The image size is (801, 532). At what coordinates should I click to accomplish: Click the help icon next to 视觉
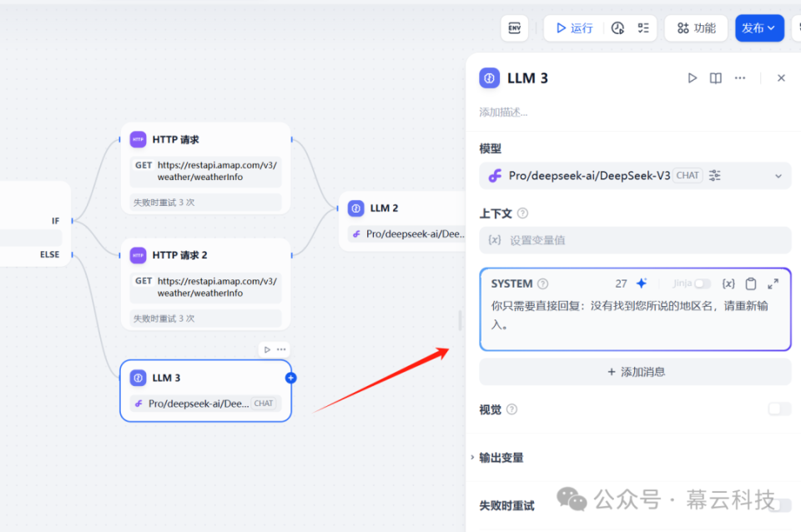tap(511, 409)
